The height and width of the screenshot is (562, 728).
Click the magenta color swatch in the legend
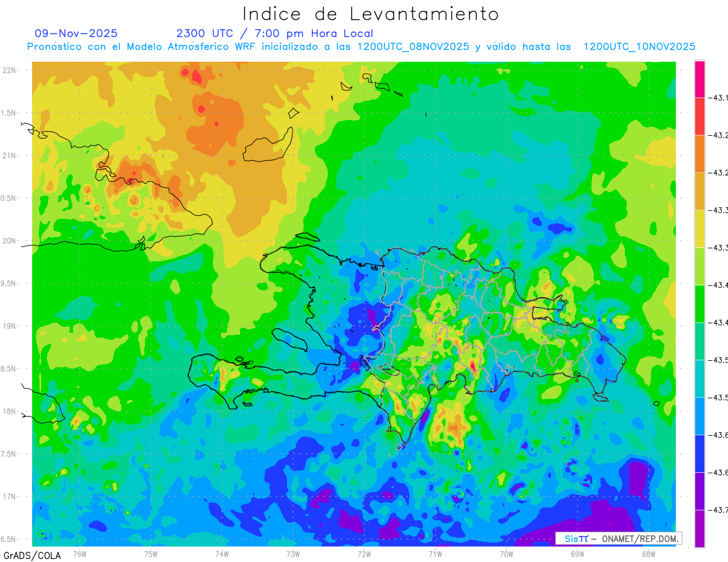pos(699,79)
